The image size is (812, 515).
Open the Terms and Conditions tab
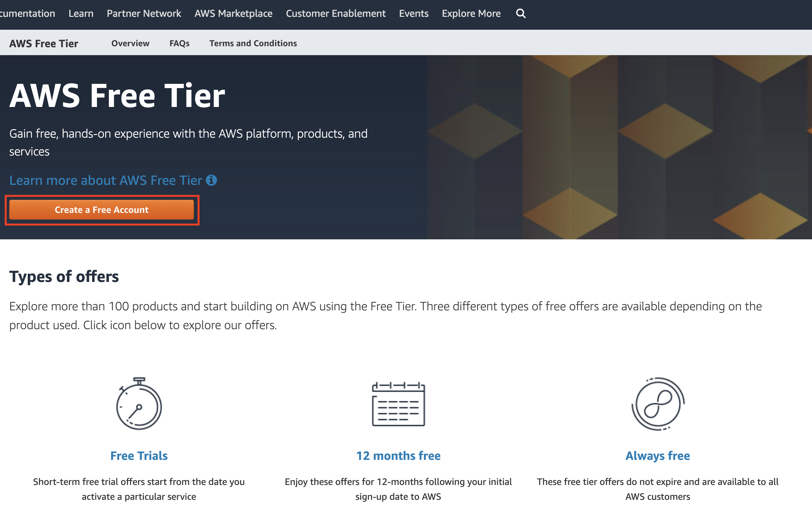(x=253, y=43)
